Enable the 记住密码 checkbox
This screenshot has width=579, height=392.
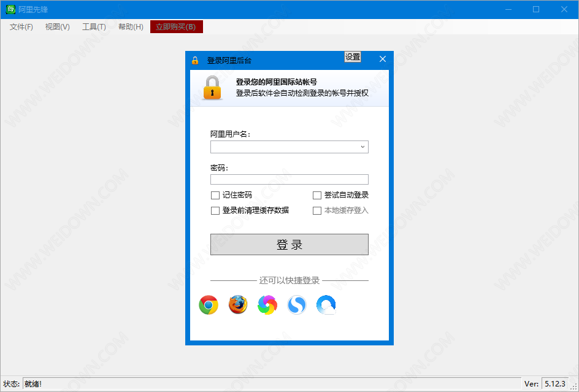coord(215,196)
